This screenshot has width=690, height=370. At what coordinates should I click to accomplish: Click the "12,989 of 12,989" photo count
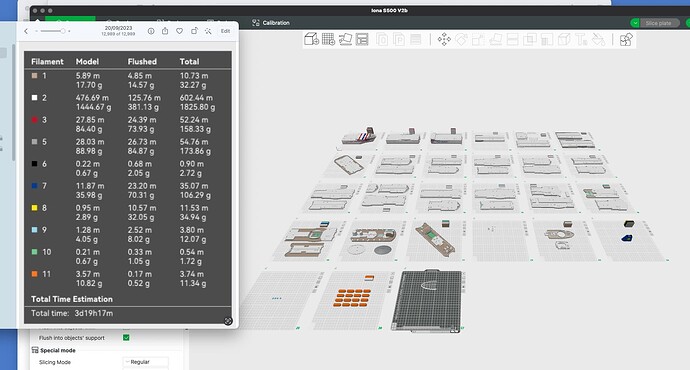[x=118, y=34]
